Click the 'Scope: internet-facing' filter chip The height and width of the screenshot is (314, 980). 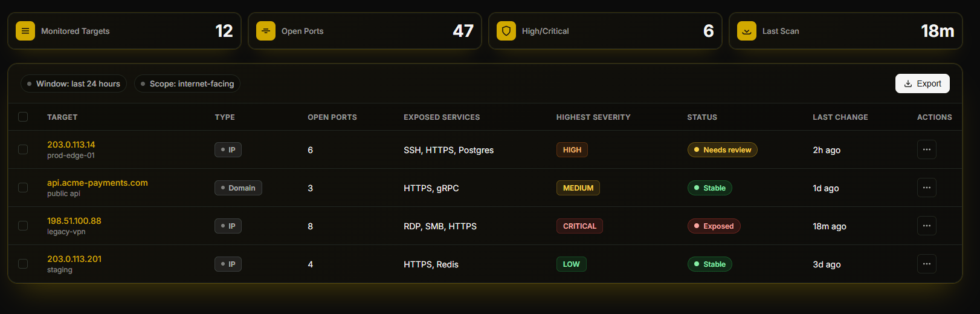coord(187,83)
